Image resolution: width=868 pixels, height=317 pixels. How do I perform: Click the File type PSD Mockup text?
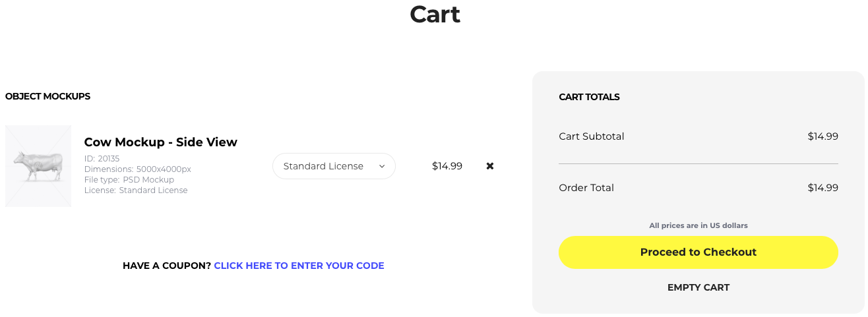[129, 180]
